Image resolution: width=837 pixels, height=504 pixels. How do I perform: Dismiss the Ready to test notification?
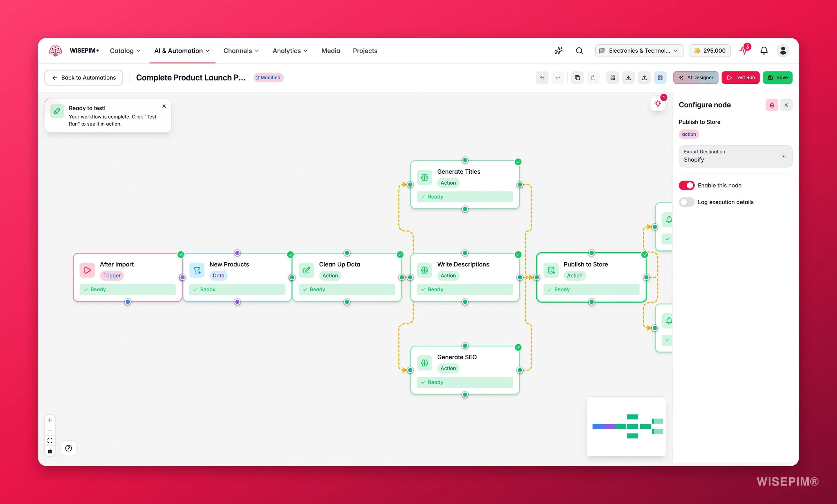[164, 106]
